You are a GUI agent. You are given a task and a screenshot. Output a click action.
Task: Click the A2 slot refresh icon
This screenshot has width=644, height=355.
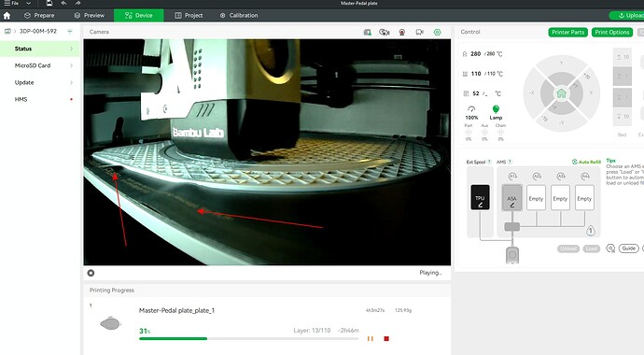click(x=537, y=177)
